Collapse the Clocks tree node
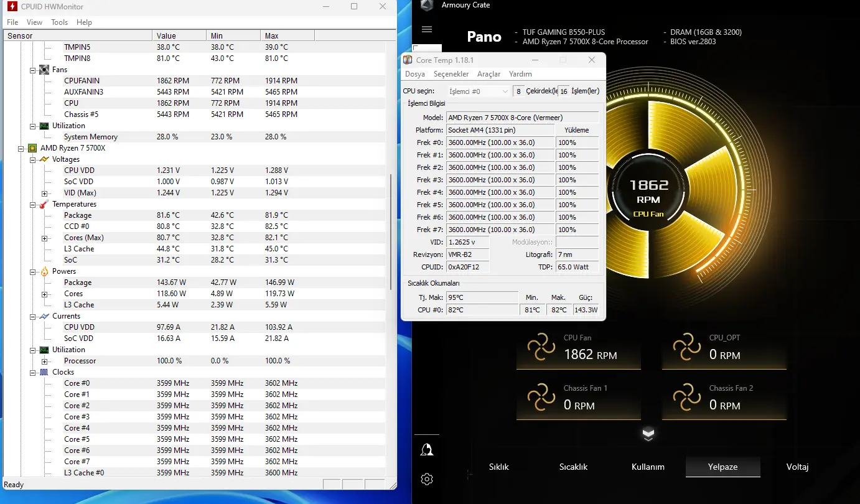 (33, 372)
